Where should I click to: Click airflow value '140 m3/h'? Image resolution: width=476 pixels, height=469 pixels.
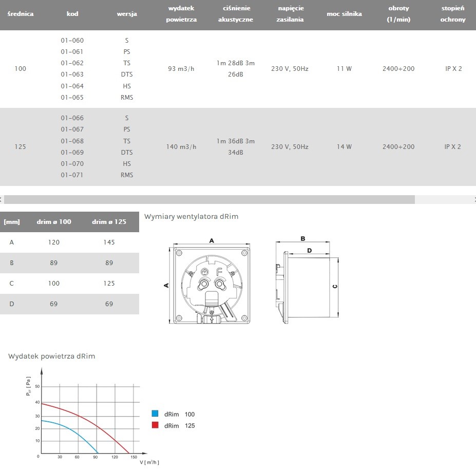point(181,147)
